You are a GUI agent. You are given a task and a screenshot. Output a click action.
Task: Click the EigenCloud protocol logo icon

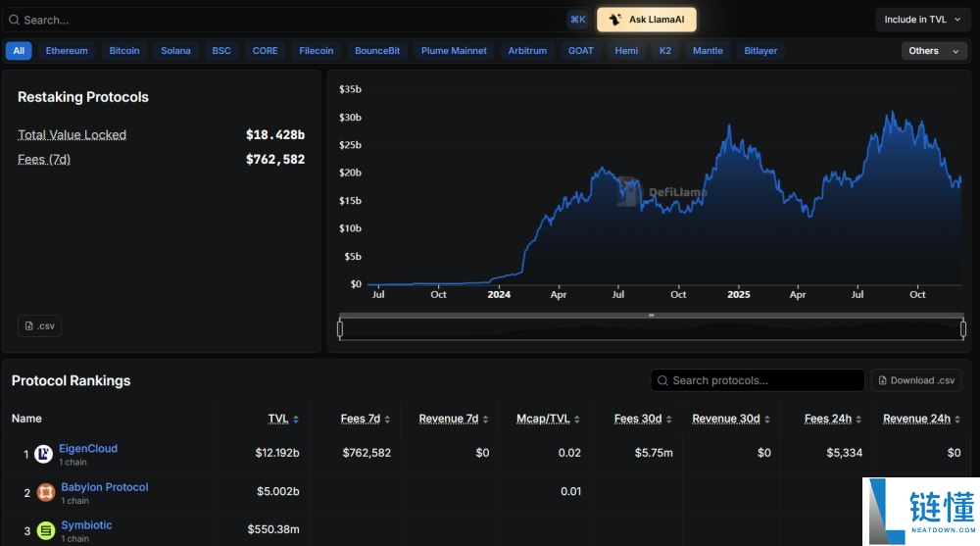click(43, 454)
